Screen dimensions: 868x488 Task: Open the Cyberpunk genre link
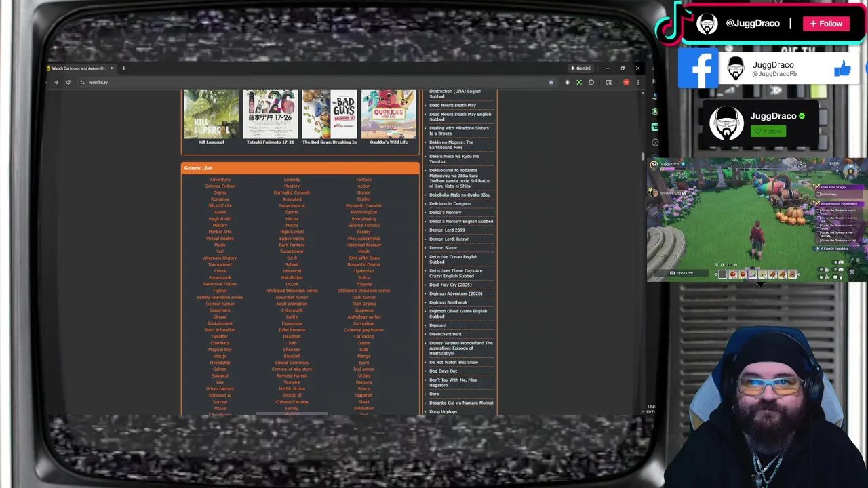tap(292, 310)
